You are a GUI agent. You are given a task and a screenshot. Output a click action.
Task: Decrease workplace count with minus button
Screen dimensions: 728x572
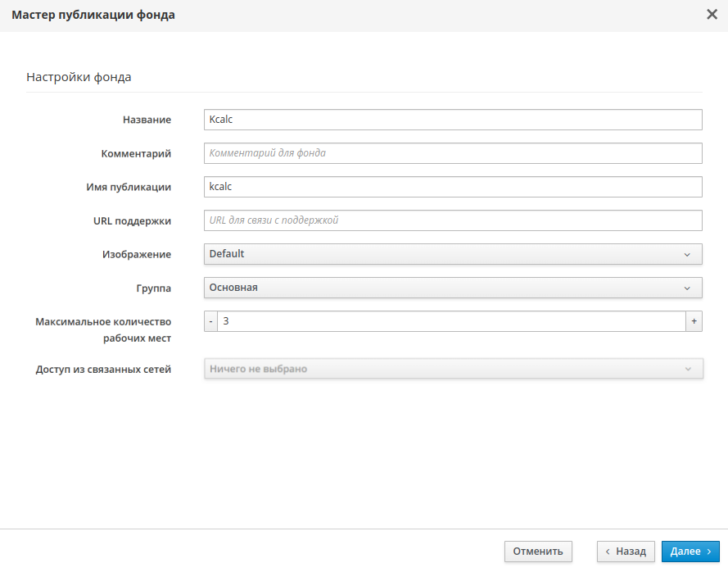pyautogui.click(x=210, y=321)
